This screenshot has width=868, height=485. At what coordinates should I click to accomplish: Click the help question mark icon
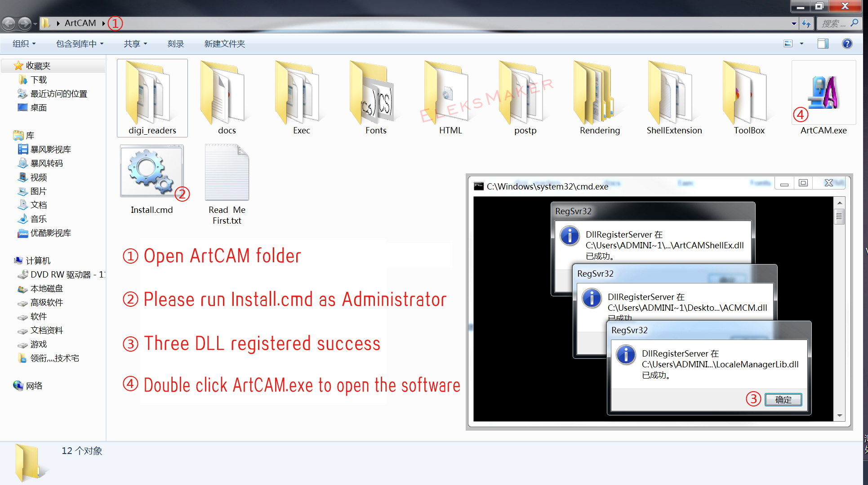point(847,44)
